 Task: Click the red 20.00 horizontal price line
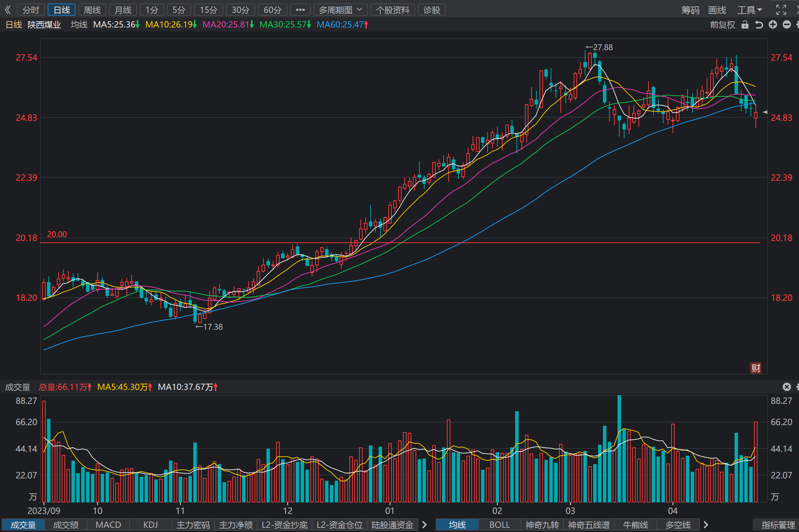pyautogui.click(x=400, y=243)
